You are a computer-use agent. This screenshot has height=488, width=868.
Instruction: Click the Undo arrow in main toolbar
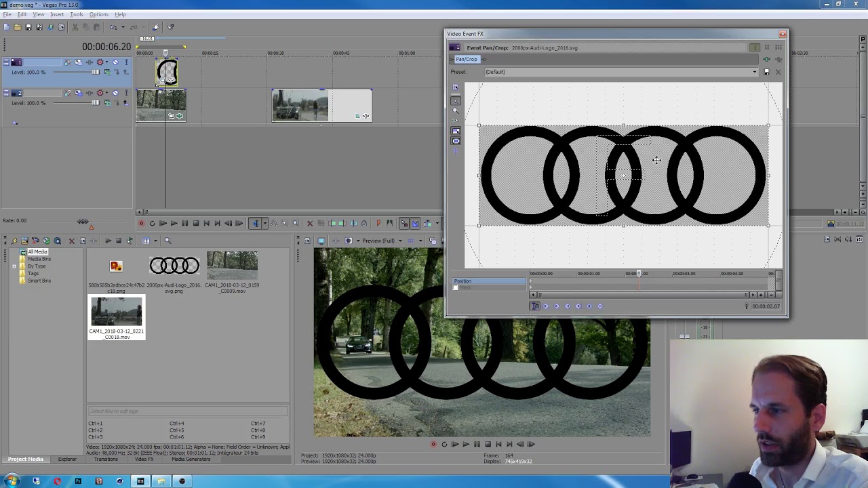point(113,27)
